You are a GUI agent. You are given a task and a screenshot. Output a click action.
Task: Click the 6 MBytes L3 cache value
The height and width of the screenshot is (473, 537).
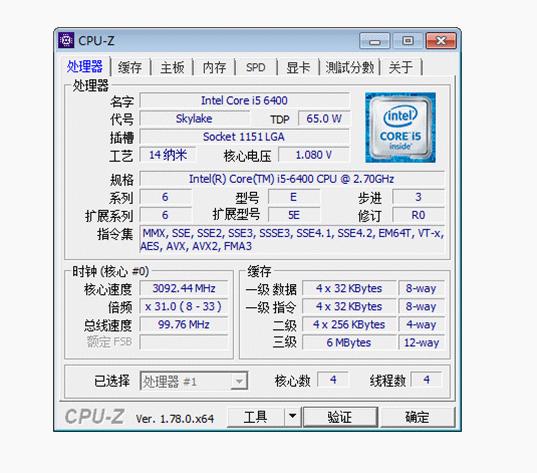pos(349,342)
